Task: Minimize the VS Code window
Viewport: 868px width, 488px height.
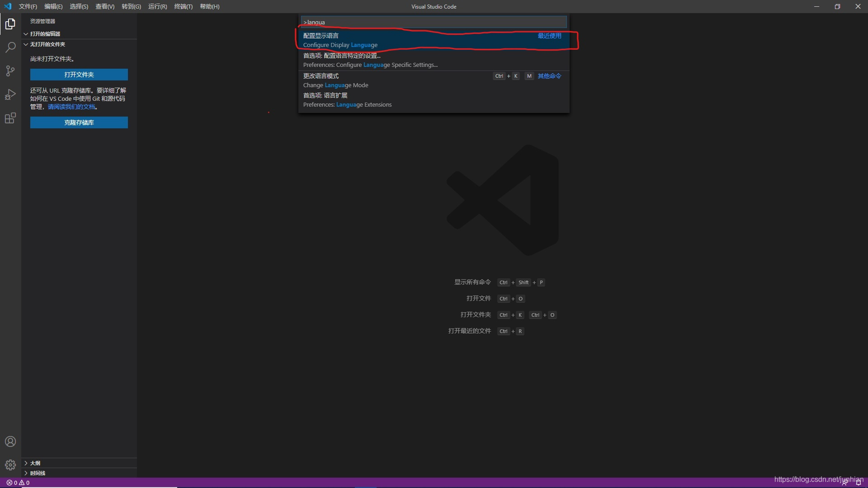Action: (816, 6)
